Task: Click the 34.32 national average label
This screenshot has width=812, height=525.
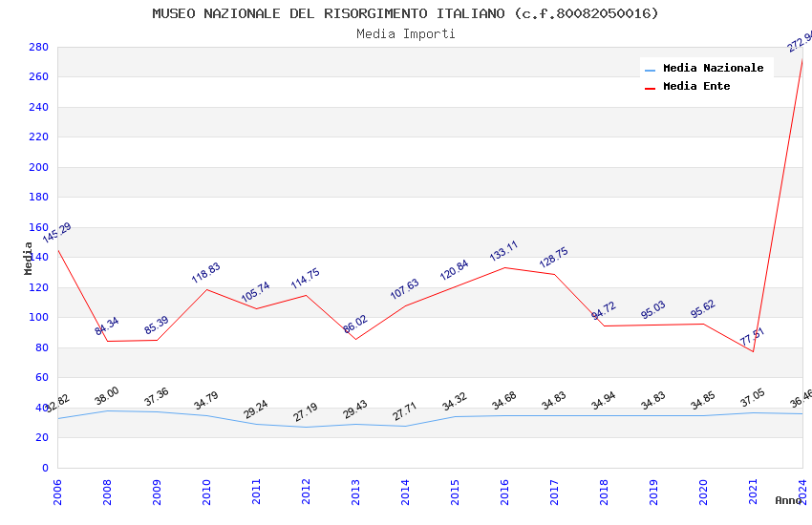Action: point(455,401)
